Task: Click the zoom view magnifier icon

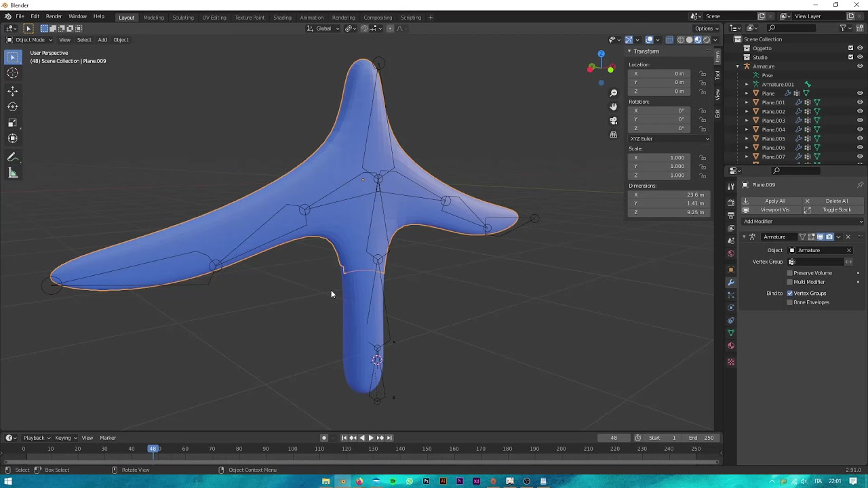Action: click(614, 93)
